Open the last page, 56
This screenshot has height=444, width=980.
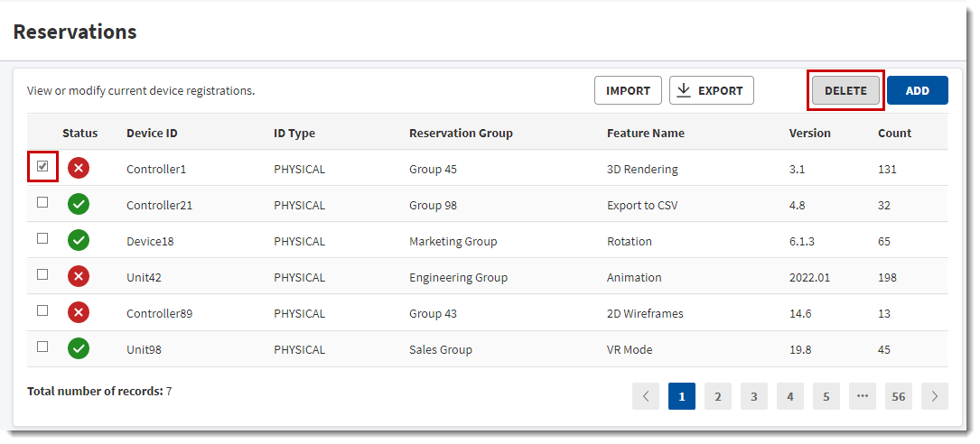pyautogui.click(x=899, y=396)
